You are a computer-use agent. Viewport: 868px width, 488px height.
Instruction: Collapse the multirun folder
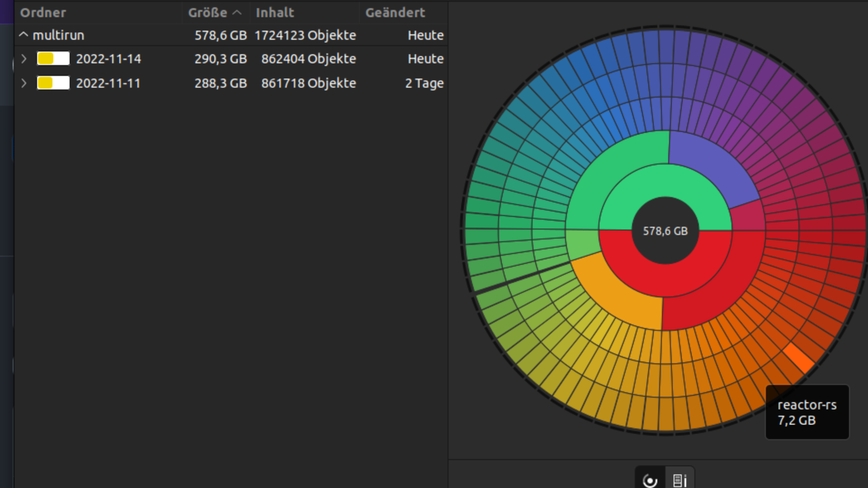point(24,35)
